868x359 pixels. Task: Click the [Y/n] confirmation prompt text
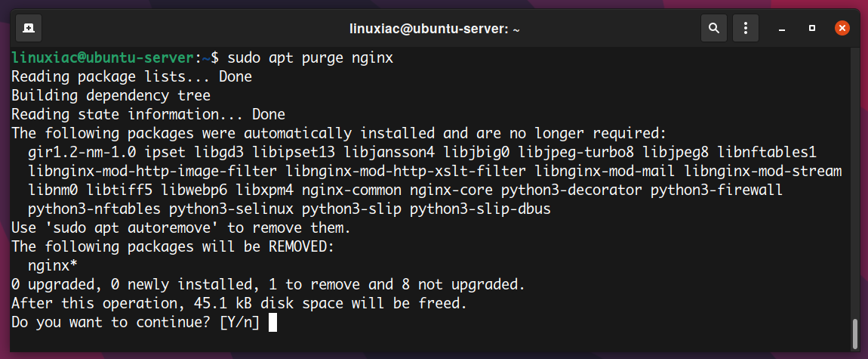240,323
